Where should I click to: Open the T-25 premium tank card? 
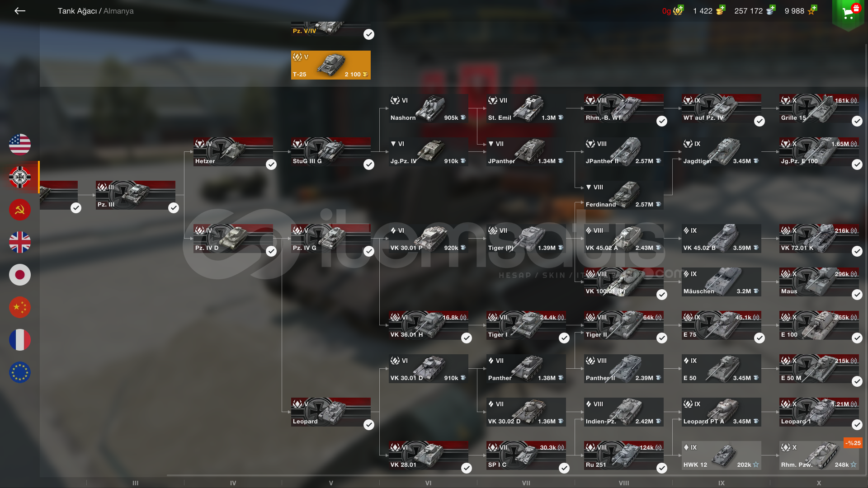pos(331,65)
